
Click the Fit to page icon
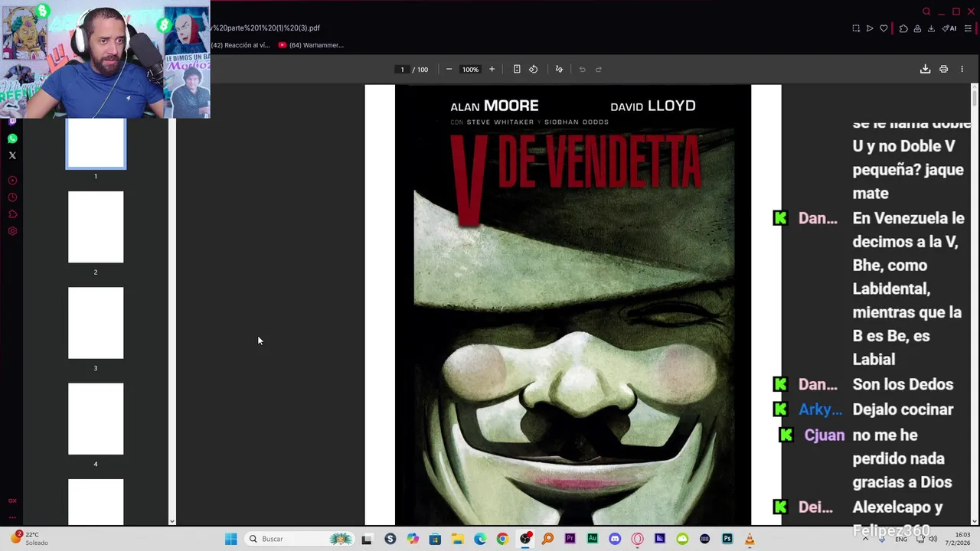(517, 69)
